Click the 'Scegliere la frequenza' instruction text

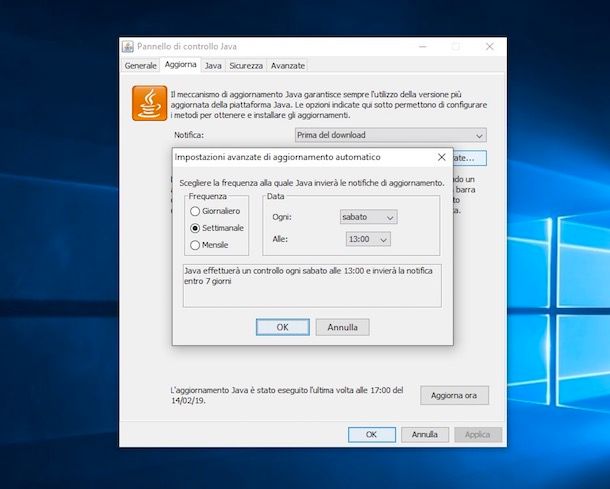point(312,183)
